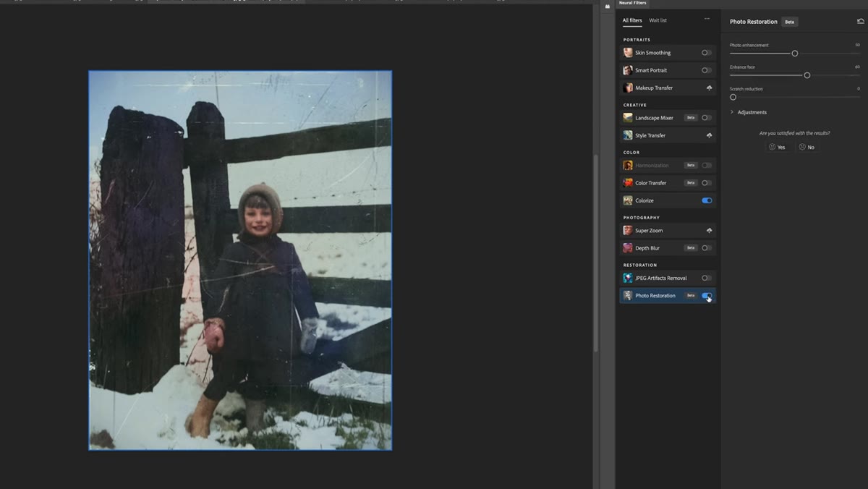Expand the Adjustments section chevron

[x=732, y=112]
